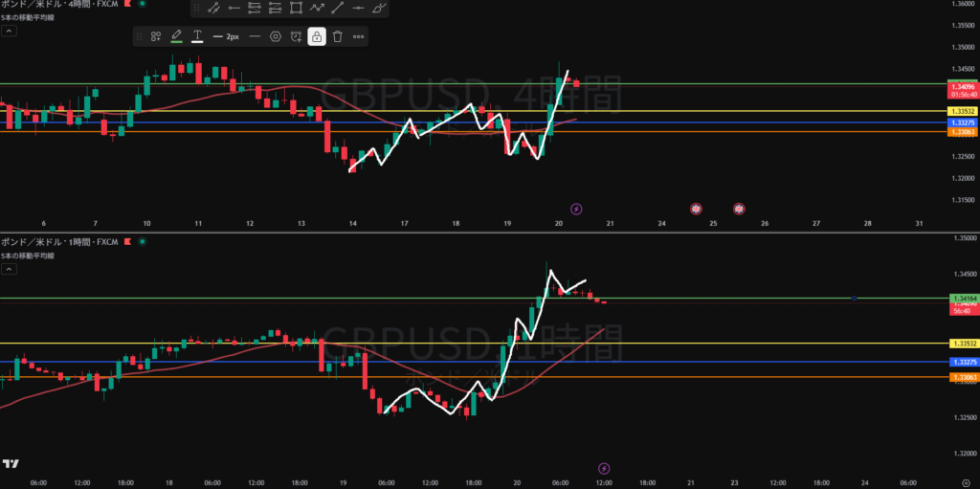Collapse the 1-hour chart indicator legend
This screenshot has width=980, height=489.
8,270
